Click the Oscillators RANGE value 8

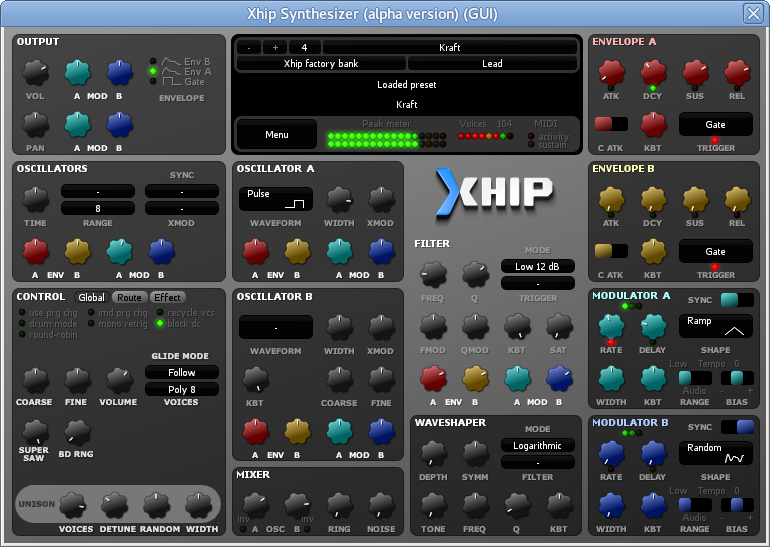click(98, 208)
